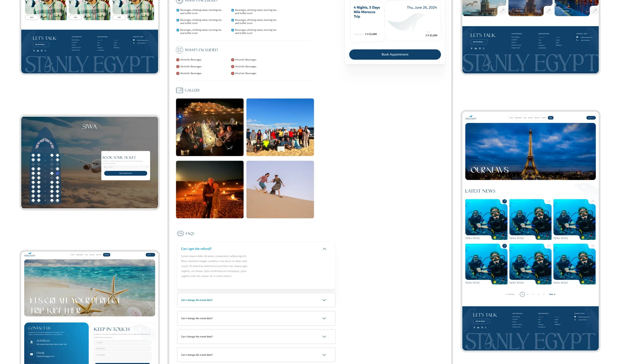Open the gallery photo of the couple running down a dune
Image resolution: width=620 pixels, height=364 pixels.
point(280,189)
